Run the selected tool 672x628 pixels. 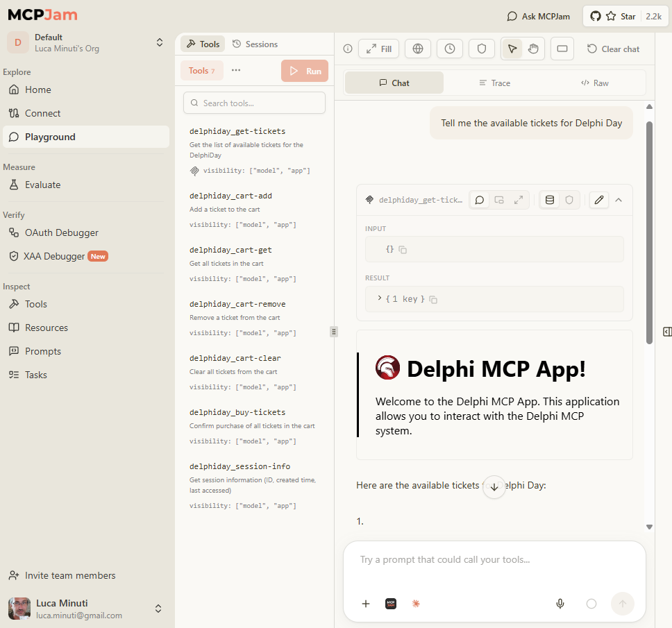click(305, 71)
